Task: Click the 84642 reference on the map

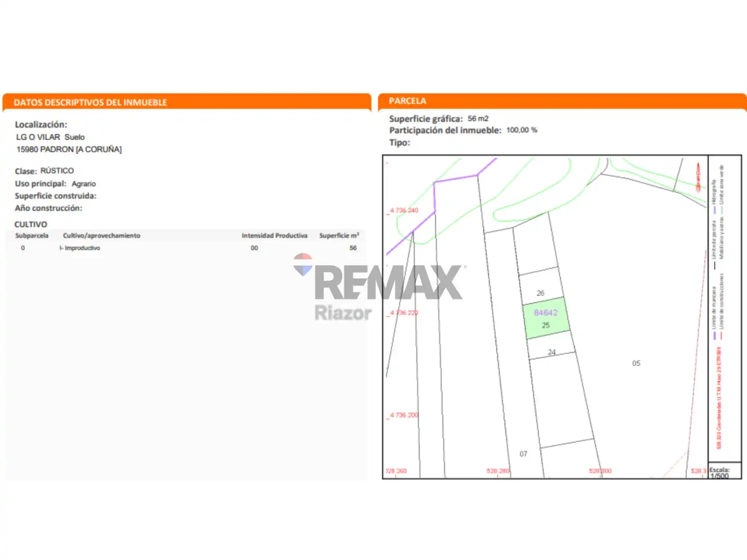Action: (546, 313)
